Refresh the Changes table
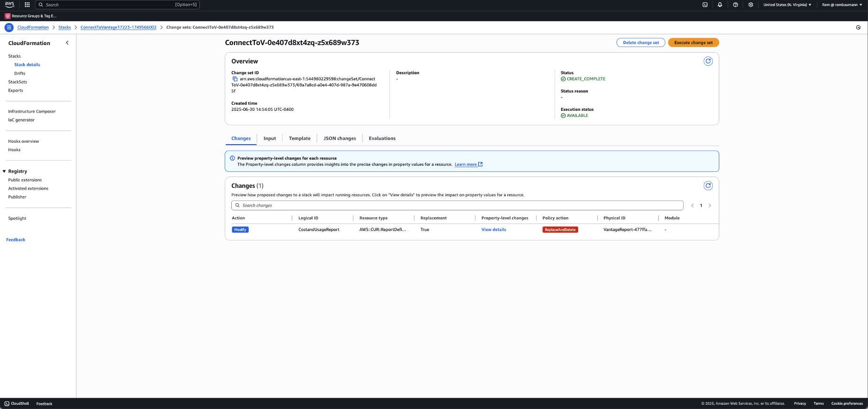Image resolution: width=868 pixels, height=409 pixels. click(708, 185)
